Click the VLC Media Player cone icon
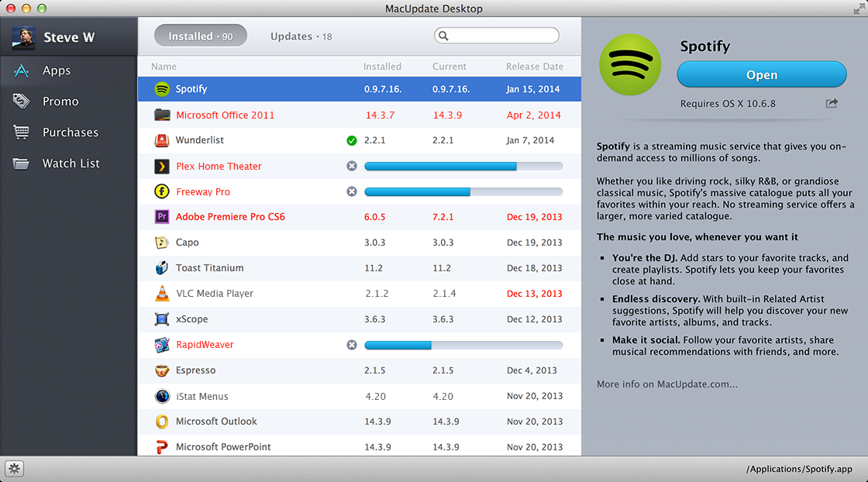The image size is (868, 482). (162, 293)
